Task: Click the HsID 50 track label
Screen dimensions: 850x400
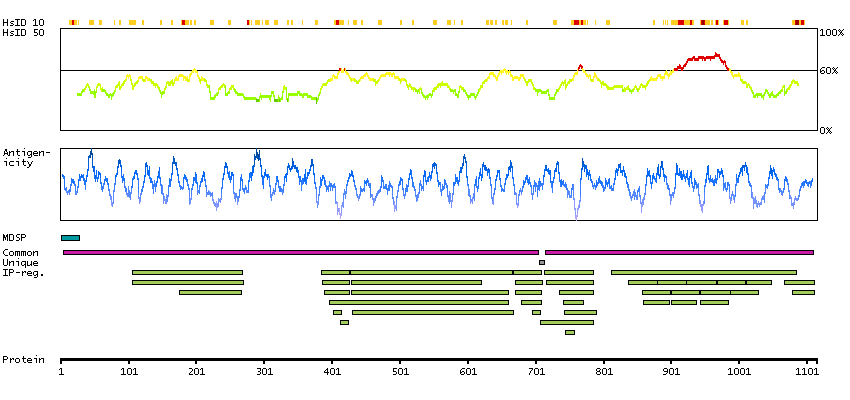Action: click(23, 33)
